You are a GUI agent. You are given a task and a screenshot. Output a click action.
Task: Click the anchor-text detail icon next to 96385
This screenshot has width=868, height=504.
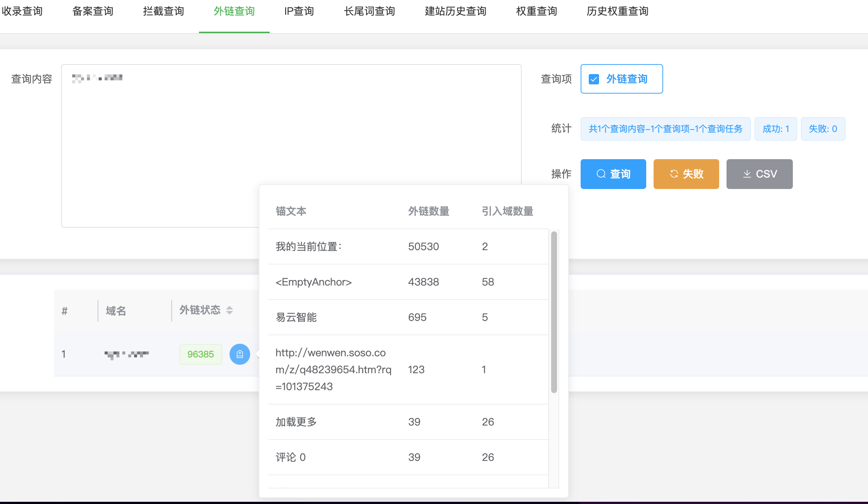(x=240, y=354)
